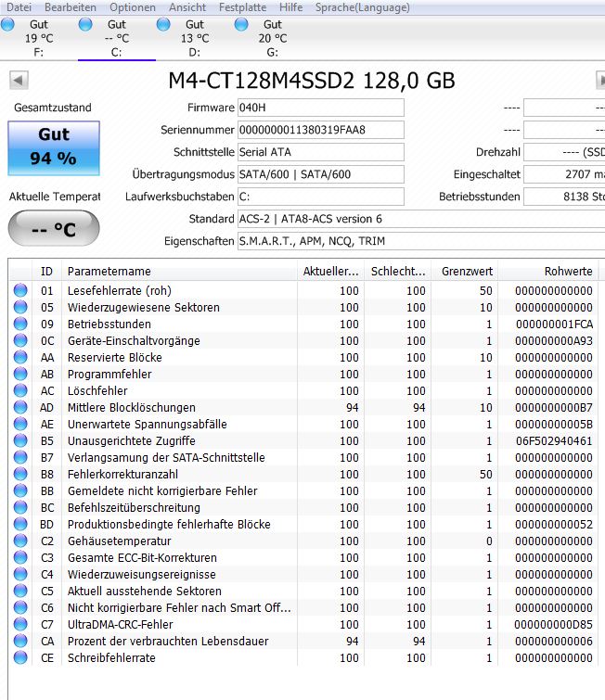Click status icon of Gehäusetemperatur row
The image size is (605, 700).
[x=20, y=541]
